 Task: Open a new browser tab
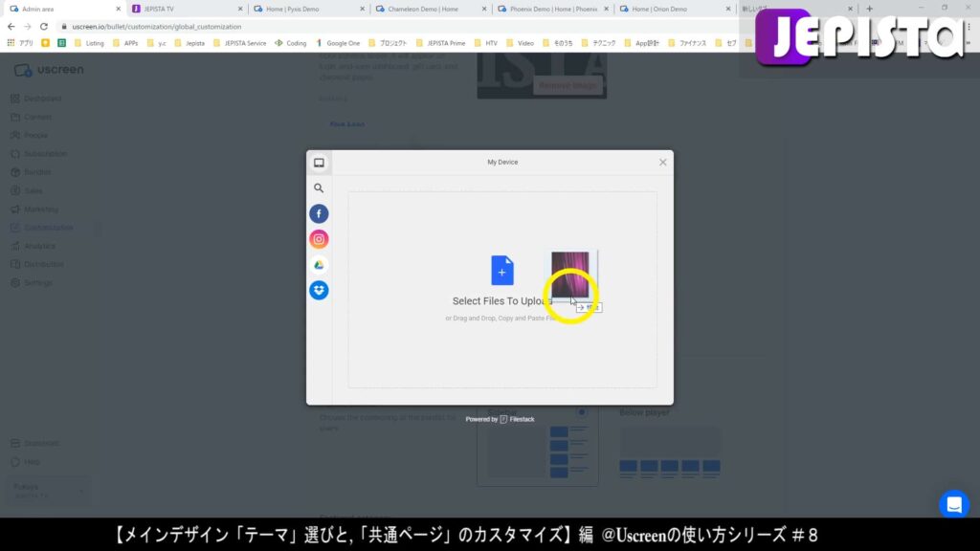869,9
